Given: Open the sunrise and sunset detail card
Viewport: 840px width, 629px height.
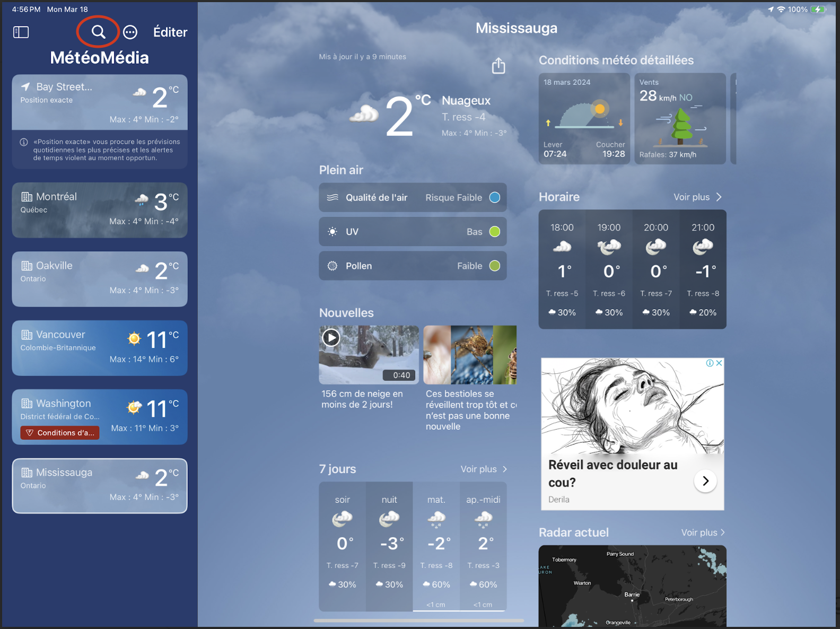Looking at the screenshot, I should (x=584, y=119).
